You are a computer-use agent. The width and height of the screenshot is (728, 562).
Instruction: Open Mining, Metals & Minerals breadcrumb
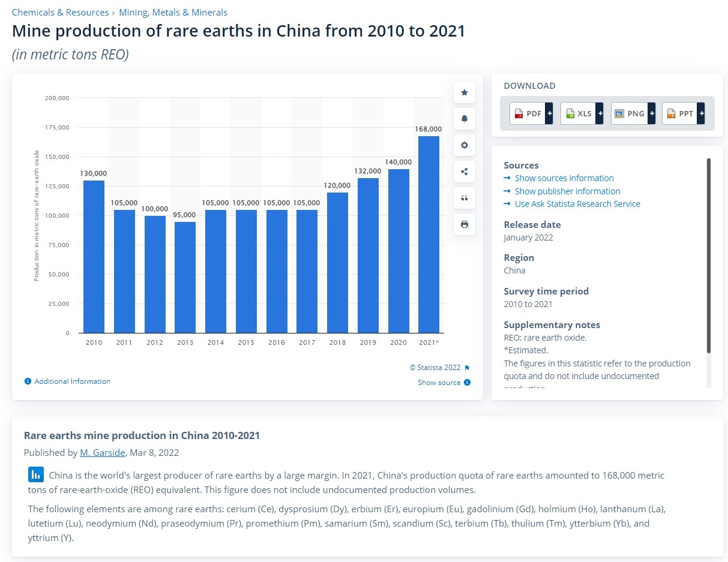click(x=173, y=12)
